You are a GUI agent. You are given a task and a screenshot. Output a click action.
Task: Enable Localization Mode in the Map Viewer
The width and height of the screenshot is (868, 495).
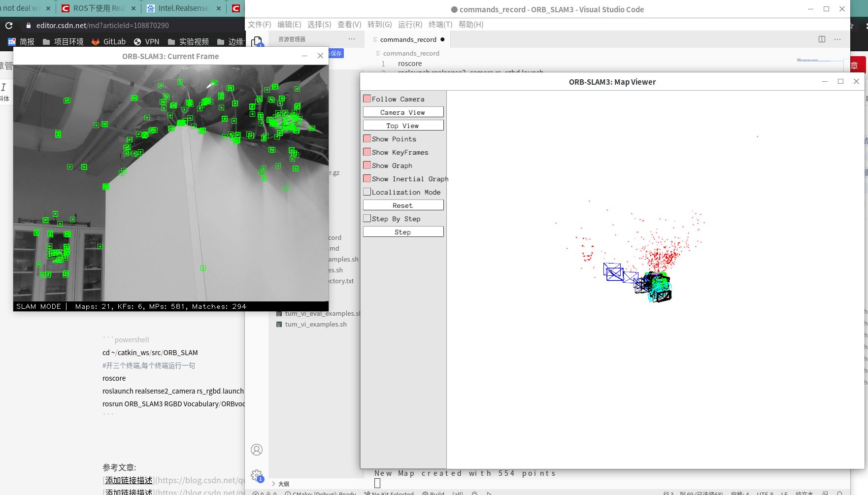click(367, 192)
